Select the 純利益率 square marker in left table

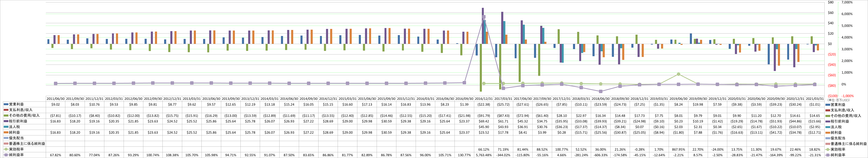6,155
